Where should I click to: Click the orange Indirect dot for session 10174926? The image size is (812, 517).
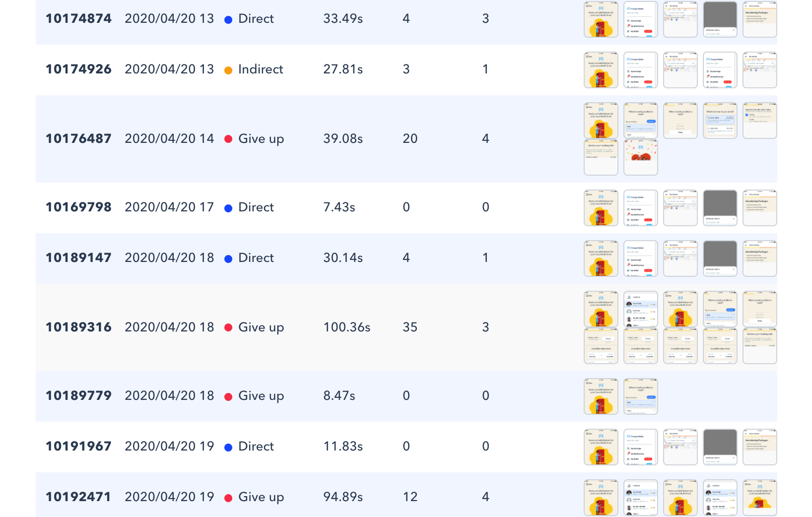228,70
